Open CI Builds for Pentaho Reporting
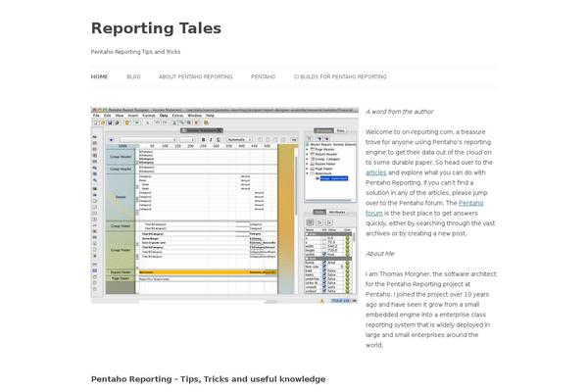This screenshot has width=588, height=392. tap(340, 76)
